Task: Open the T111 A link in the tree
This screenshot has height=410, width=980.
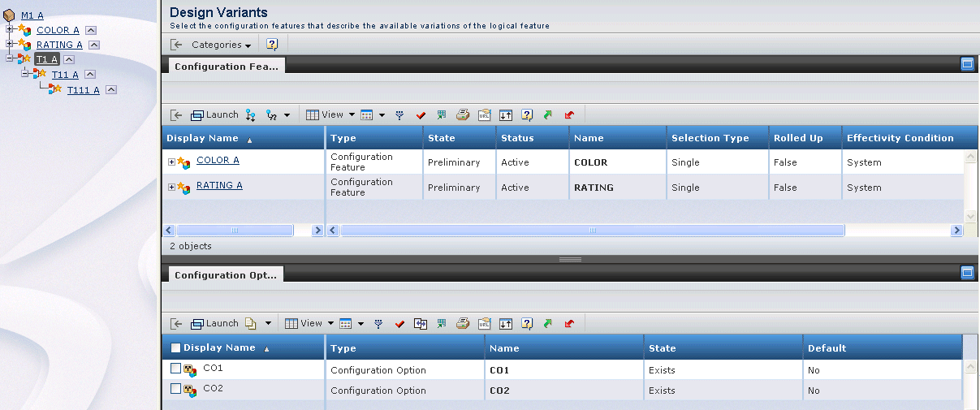Action: tap(84, 90)
